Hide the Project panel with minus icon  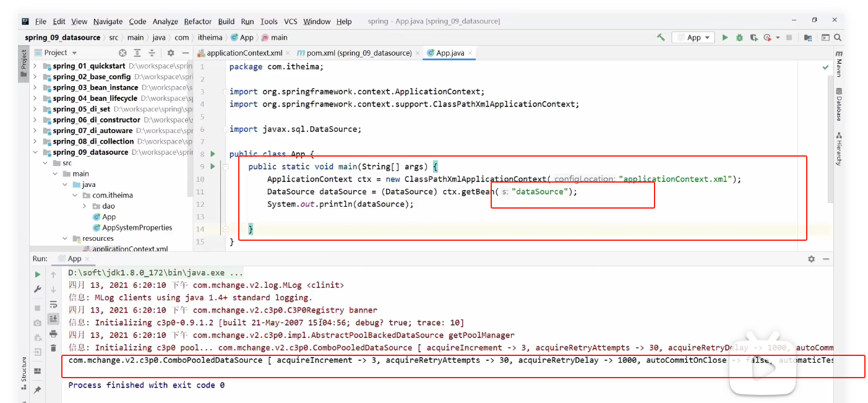[x=184, y=53]
